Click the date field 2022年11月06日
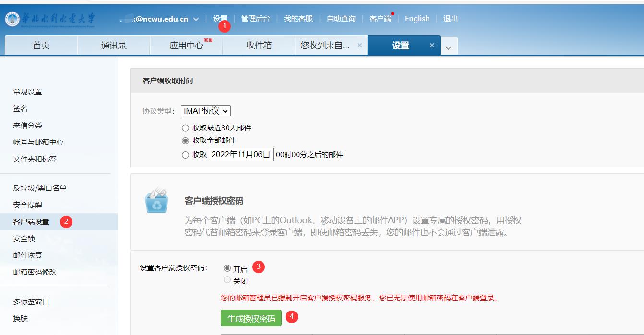 pyautogui.click(x=241, y=154)
